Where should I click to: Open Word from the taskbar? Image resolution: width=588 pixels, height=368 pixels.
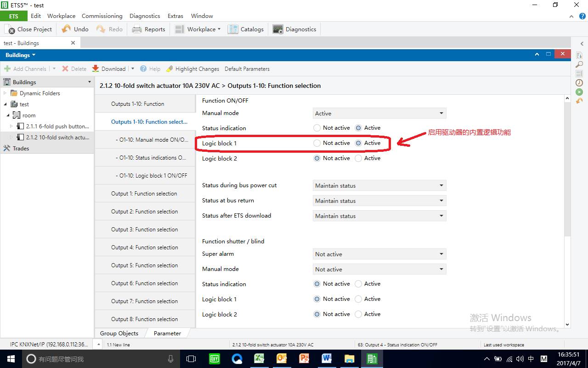(327, 359)
